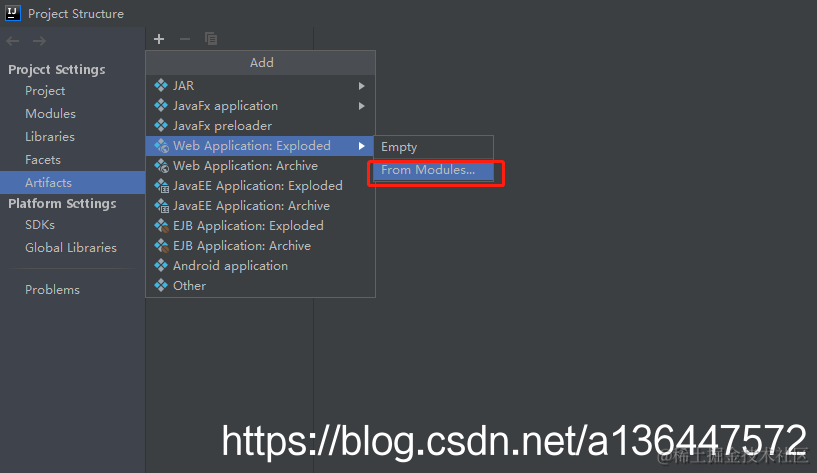Click the Add popup header
The width and height of the screenshot is (817, 473).
pyautogui.click(x=261, y=63)
